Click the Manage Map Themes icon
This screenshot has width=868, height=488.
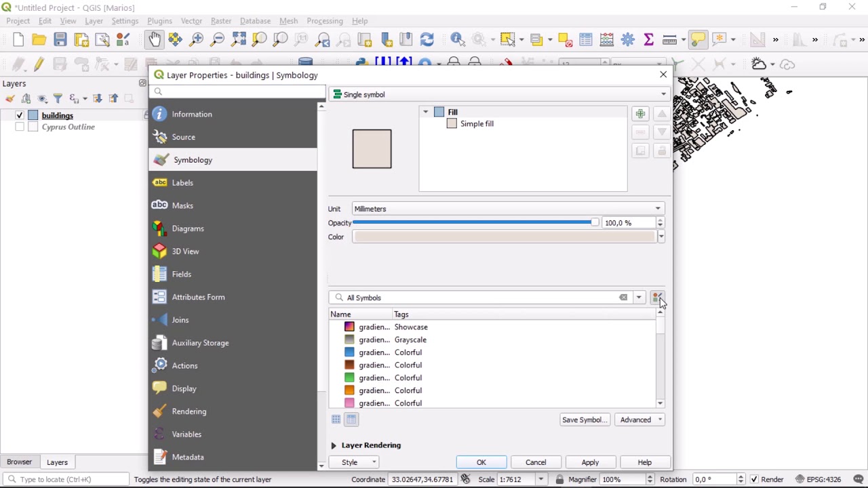click(x=42, y=98)
